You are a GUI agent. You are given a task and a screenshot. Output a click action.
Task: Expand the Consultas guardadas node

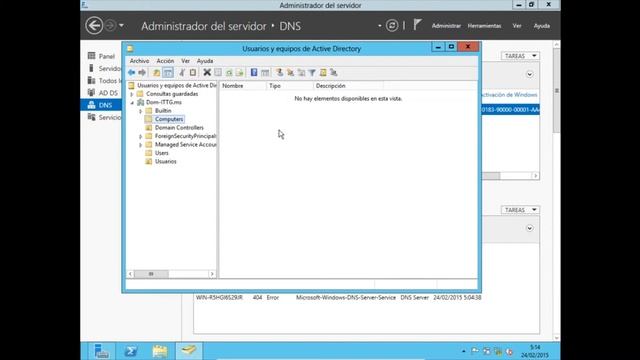click(132, 94)
